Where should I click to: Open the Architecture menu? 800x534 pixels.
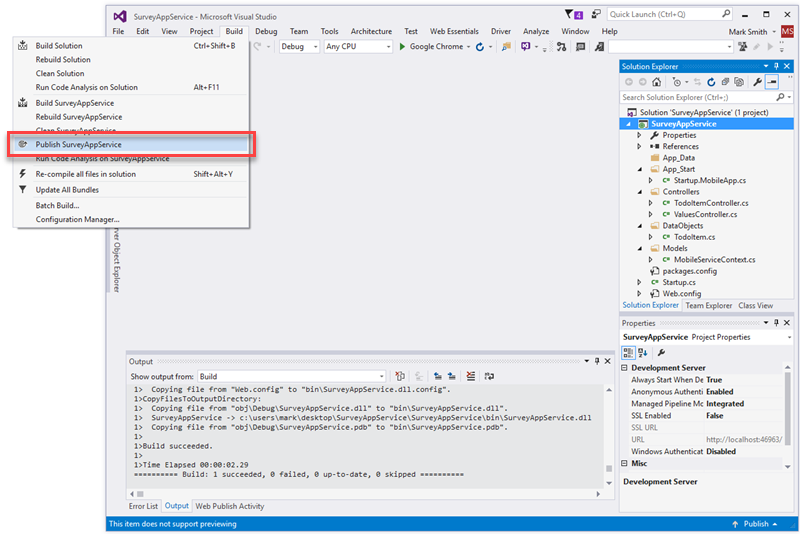point(371,31)
